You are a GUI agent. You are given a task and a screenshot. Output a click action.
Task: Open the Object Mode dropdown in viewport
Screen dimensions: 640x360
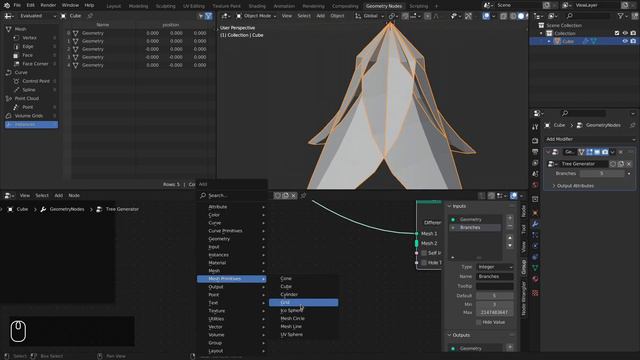[x=256, y=16]
